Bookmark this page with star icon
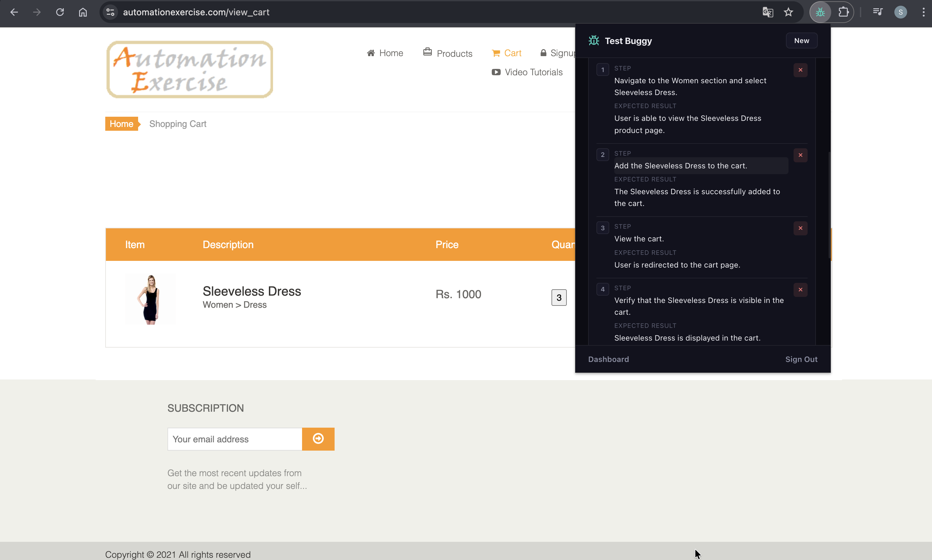The image size is (932, 560). [x=788, y=12]
